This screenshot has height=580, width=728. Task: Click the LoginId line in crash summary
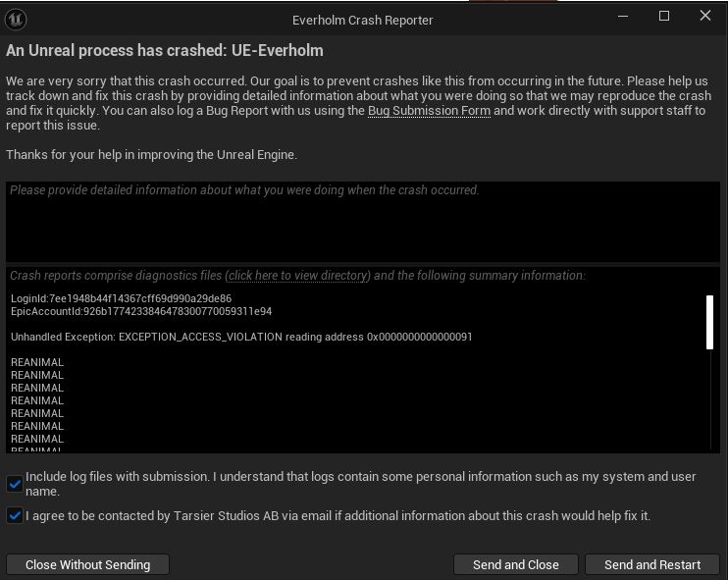pos(121,298)
